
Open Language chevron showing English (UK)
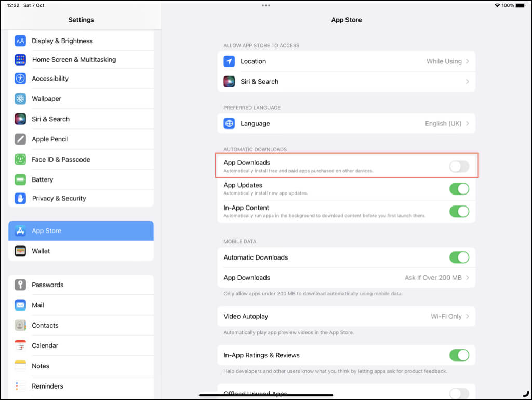point(468,124)
